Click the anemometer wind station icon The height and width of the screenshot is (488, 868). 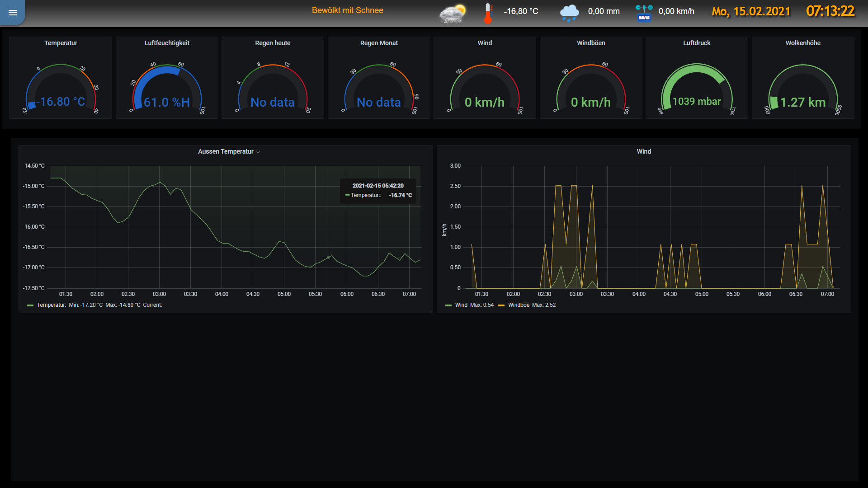tap(644, 13)
